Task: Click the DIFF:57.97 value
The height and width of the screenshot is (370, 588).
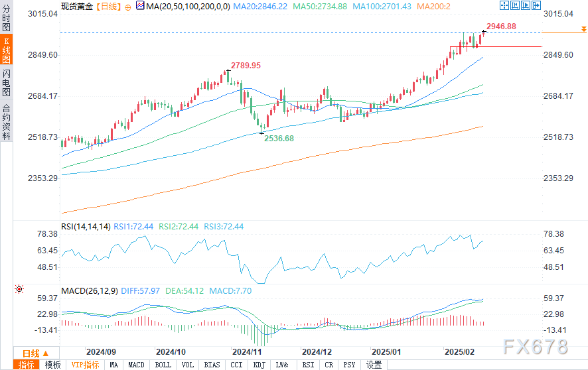Action: point(140,291)
